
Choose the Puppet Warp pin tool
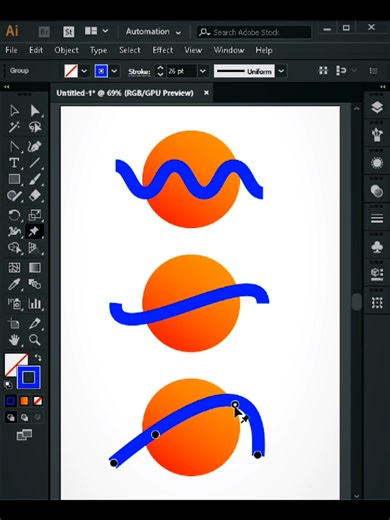click(35, 231)
